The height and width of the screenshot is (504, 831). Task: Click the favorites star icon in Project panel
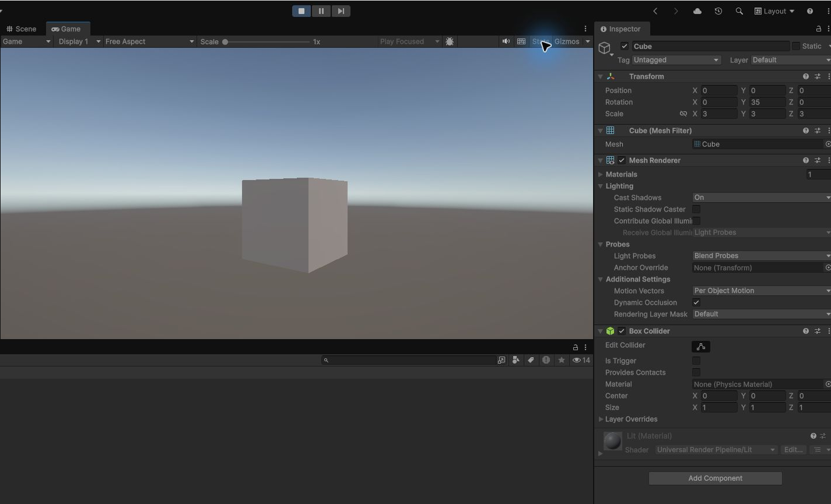click(x=562, y=360)
